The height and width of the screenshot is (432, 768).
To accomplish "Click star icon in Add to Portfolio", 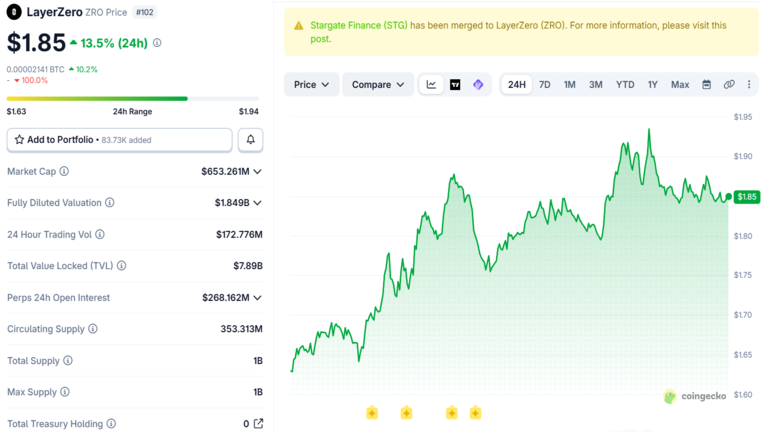I will (19, 140).
